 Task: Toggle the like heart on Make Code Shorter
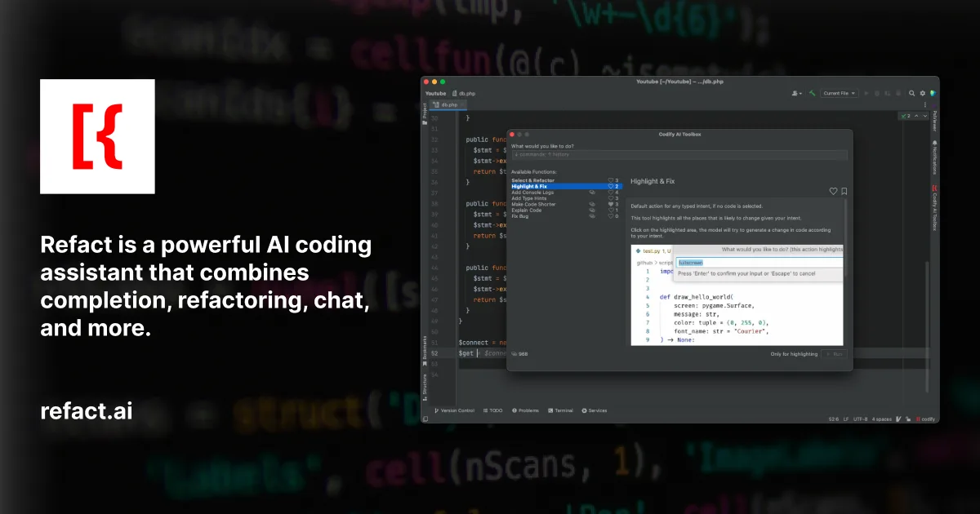coord(611,204)
